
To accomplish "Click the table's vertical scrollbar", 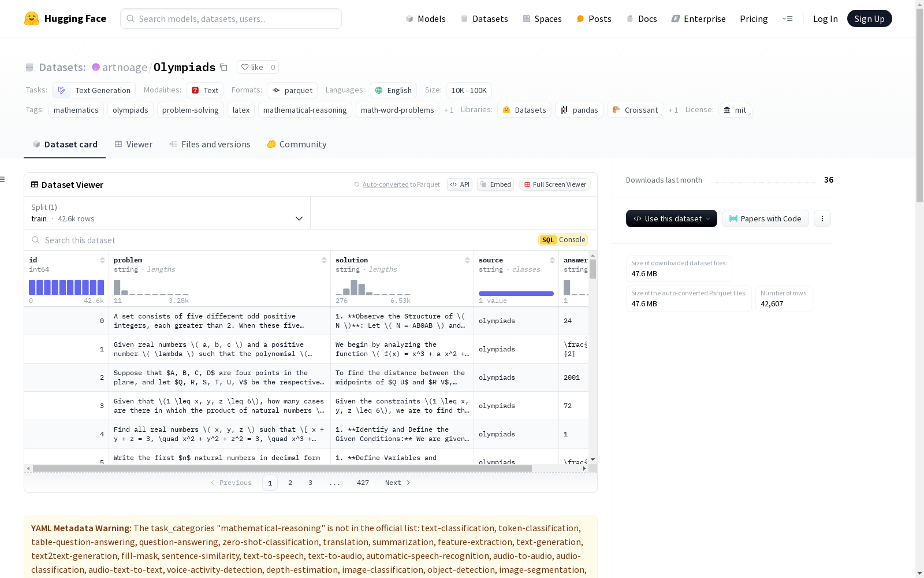I will (593, 269).
